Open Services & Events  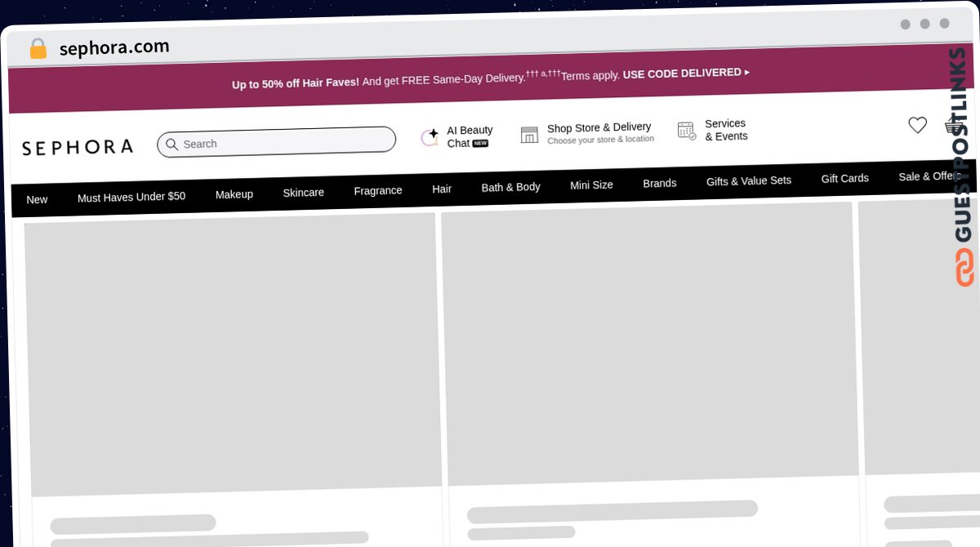[726, 130]
